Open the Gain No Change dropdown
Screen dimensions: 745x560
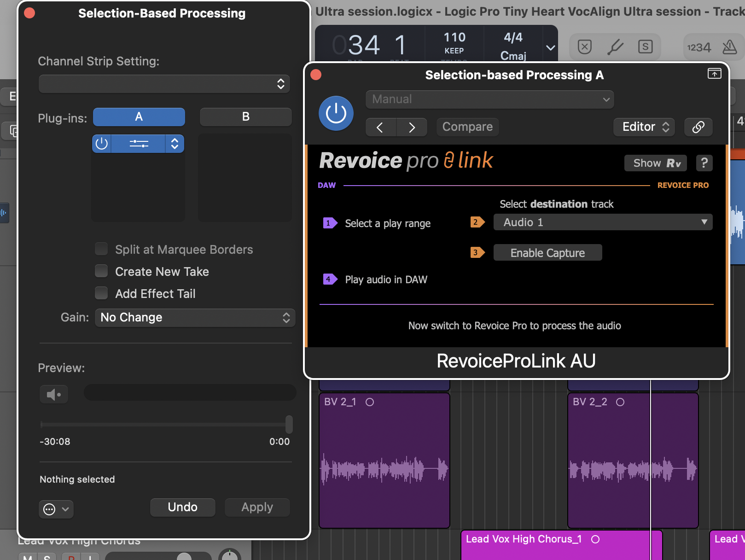(x=195, y=318)
